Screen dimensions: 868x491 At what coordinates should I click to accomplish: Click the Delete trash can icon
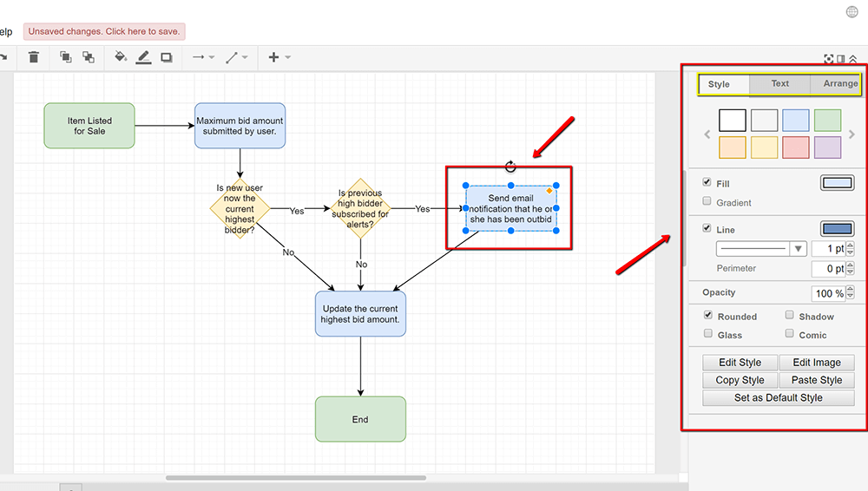tap(34, 57)
